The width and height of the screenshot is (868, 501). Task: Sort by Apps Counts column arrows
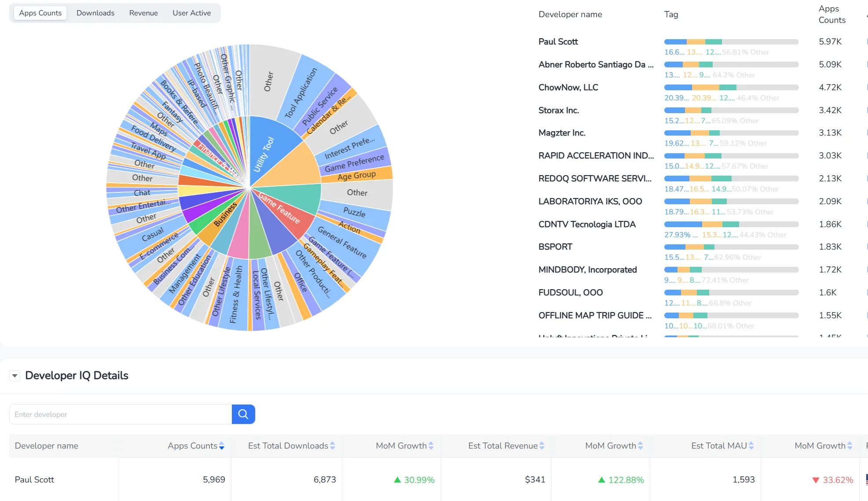pos(222,446)
